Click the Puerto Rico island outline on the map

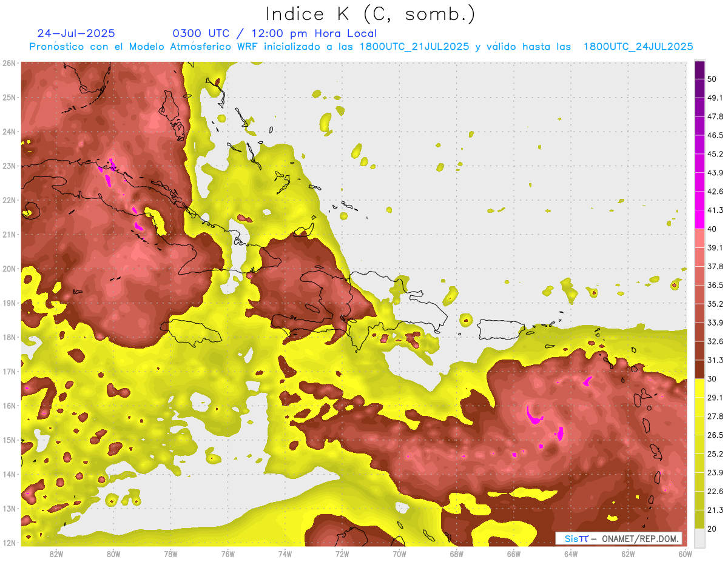tap(500, 330)
